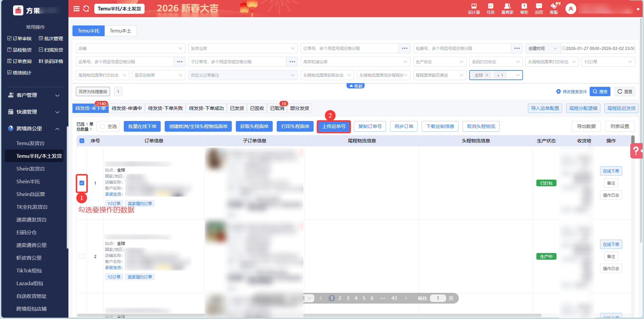The image size is (644, 319).
Task: Open the 条码打印状态 dropdown
Action: 496,62
